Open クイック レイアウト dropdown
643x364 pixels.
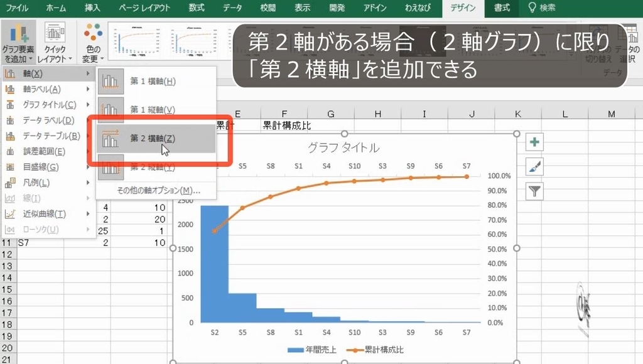(55, 43)
